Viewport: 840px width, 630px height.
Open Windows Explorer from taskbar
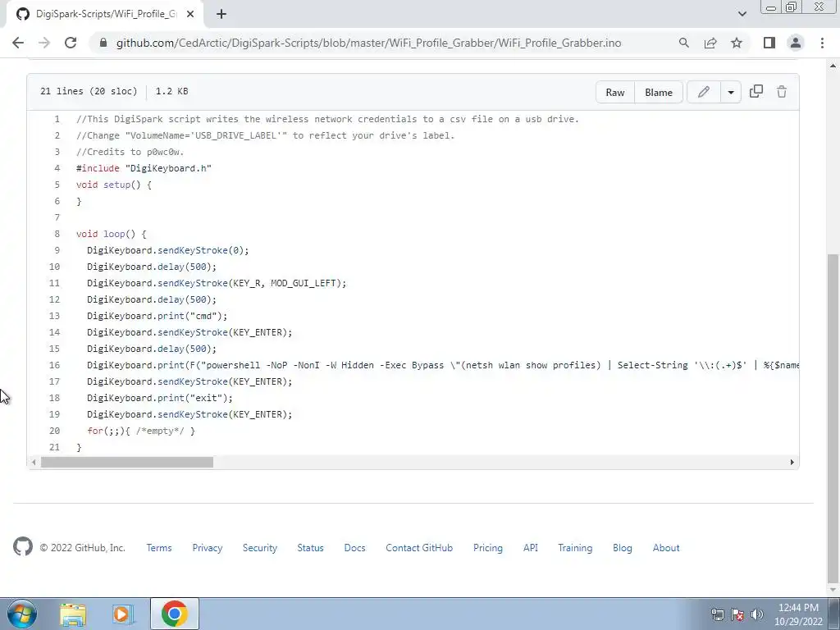click(73, 614)
